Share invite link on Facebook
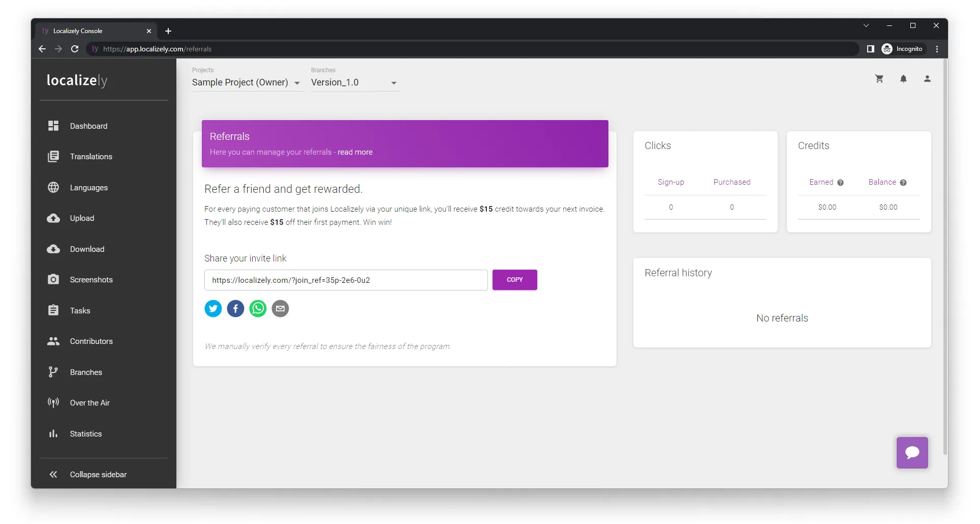Viewport: 980px width, 524px height. 235,308
